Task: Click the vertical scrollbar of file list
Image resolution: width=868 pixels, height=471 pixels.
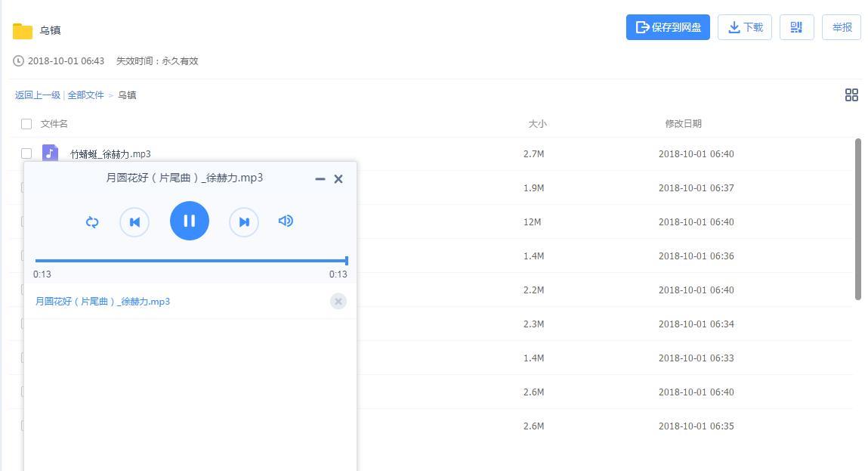Action: [858, 219]
